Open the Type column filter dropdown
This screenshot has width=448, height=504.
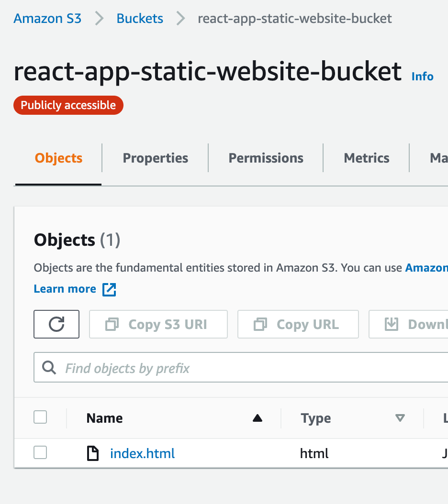[x=400, y=418]
